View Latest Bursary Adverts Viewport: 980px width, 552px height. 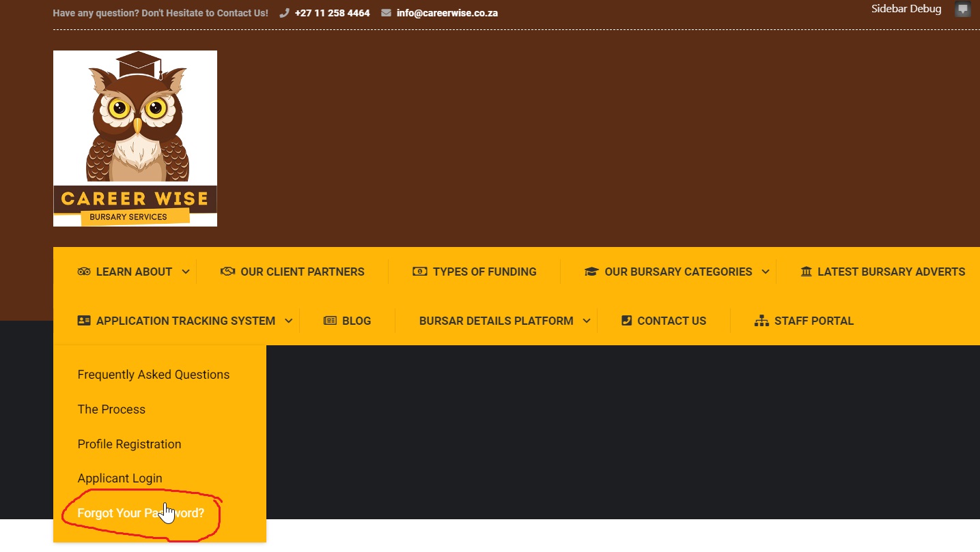[891, 272]
